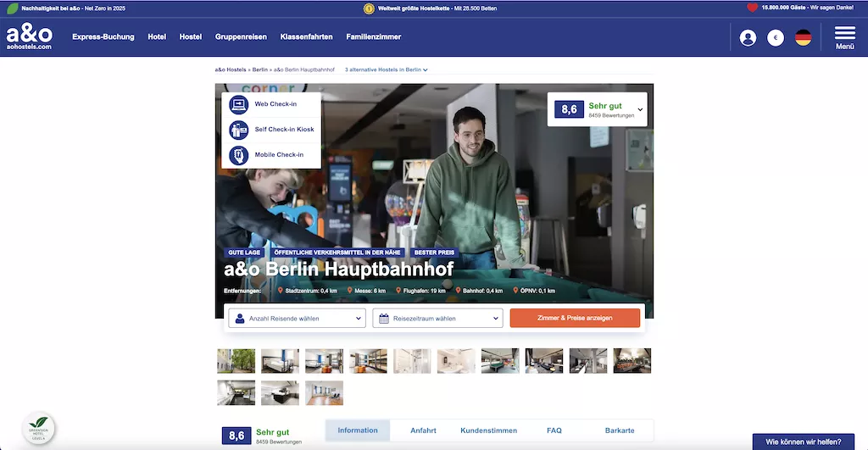Click the GreenSign hotel badge
The image size is (868, 450).
(x=38, y=429)
